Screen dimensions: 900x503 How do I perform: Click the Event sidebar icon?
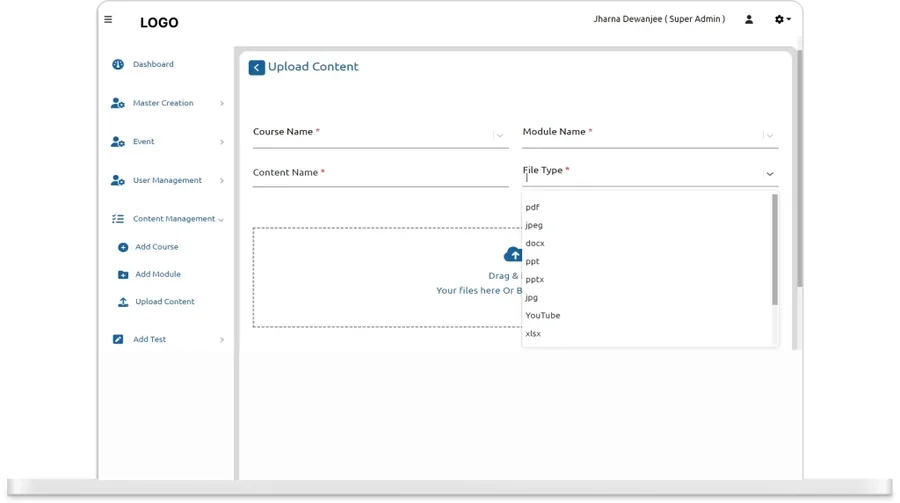tap(118, 142)
